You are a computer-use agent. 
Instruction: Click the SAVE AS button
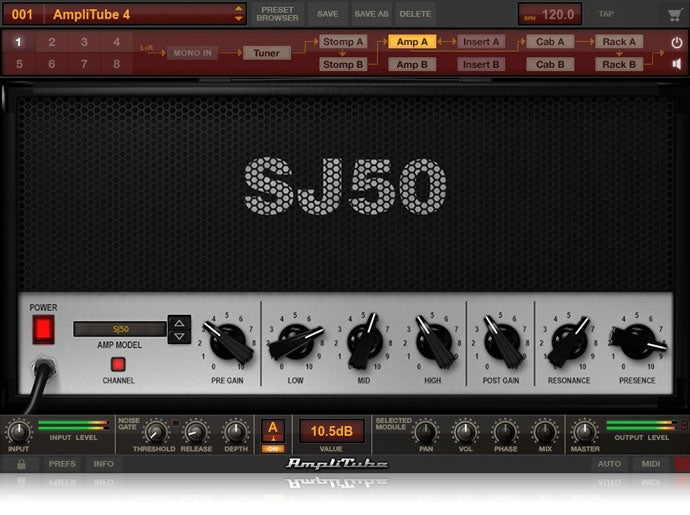click(371, 14)
